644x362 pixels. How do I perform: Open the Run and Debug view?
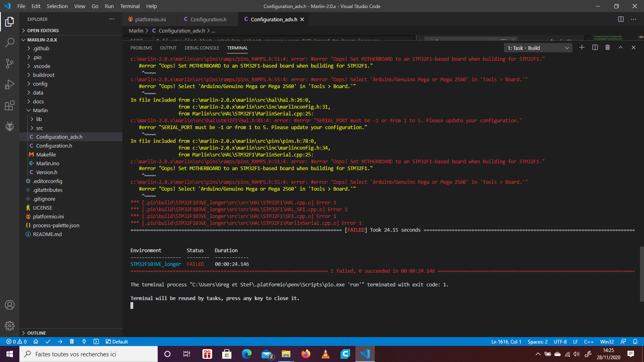coord(10,84)
